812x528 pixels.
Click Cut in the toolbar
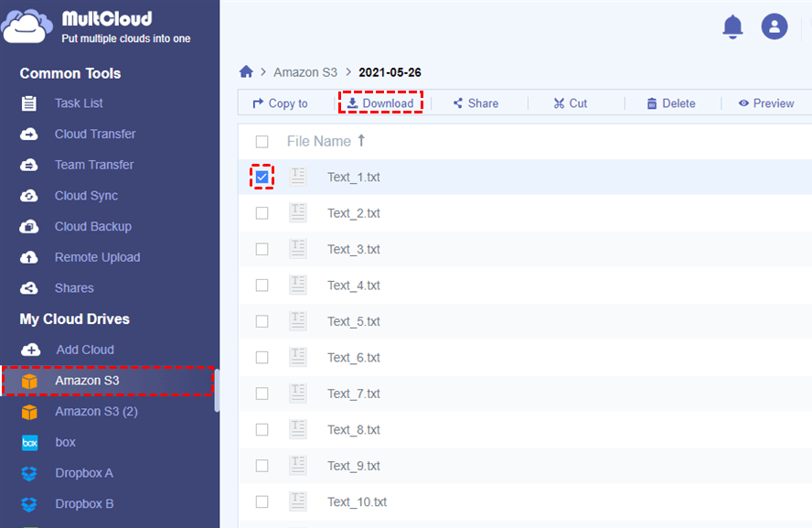[x=571, y=103]
